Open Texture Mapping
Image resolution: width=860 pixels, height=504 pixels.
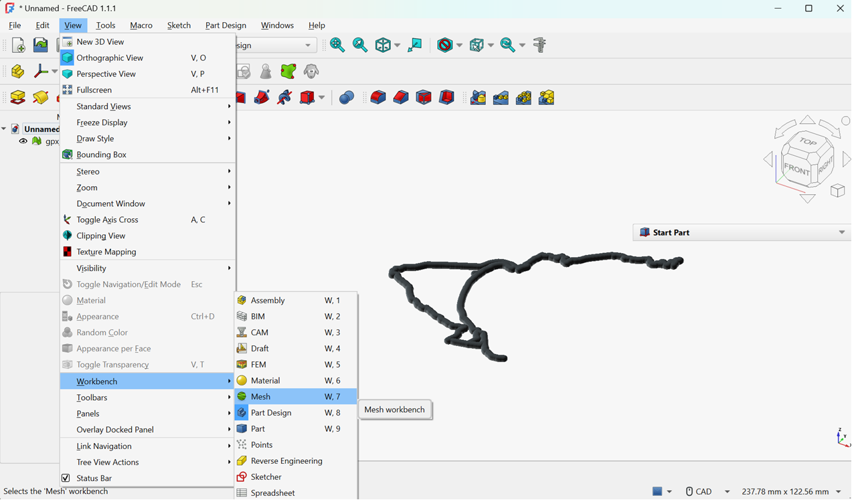[147, 252]
